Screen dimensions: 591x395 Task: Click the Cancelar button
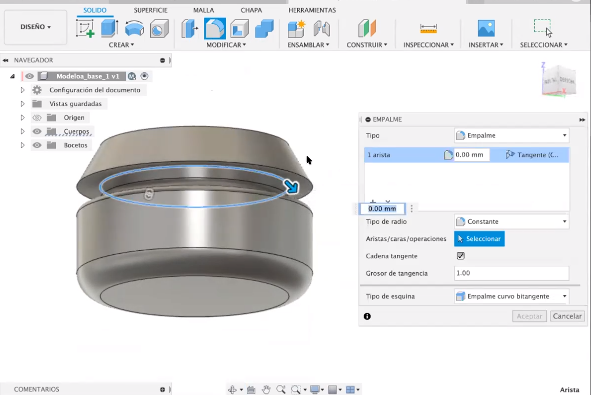(x=567, y=316)
